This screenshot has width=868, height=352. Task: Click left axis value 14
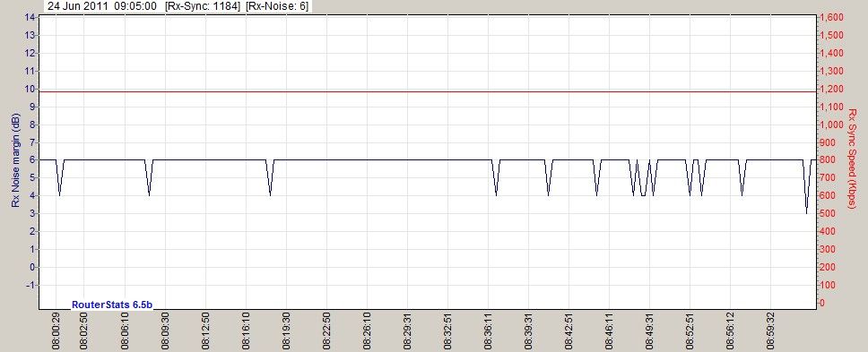coord(30,17)
